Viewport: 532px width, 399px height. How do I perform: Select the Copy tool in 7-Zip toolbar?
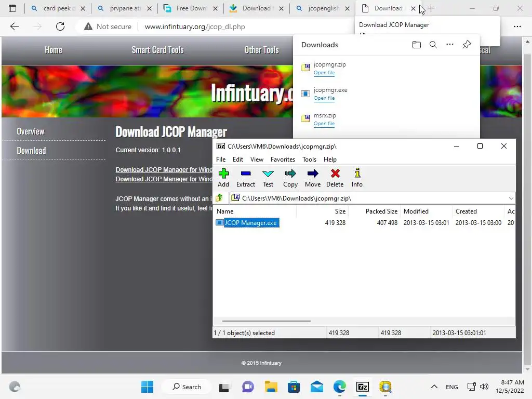[x=290, y=178]
